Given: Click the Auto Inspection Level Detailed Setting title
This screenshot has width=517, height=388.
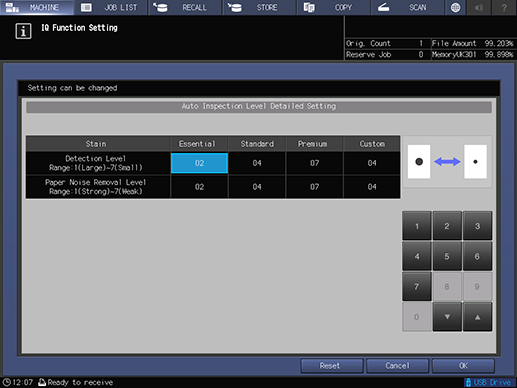Looking at the screenshot, I should pos(259,106).
